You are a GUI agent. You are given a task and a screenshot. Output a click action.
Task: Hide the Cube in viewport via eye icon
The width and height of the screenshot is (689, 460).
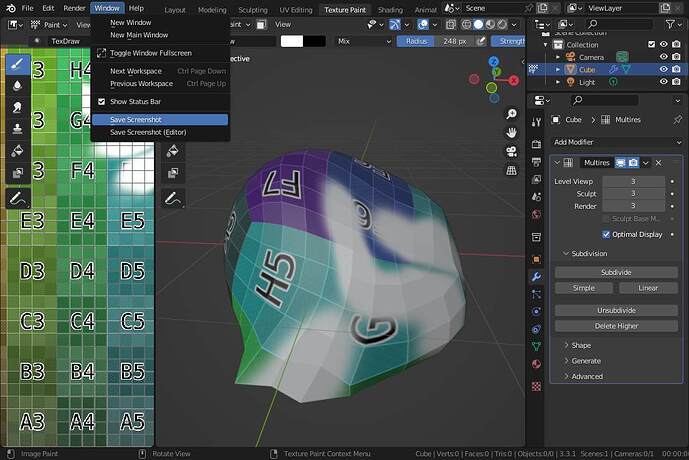[664, 69]
